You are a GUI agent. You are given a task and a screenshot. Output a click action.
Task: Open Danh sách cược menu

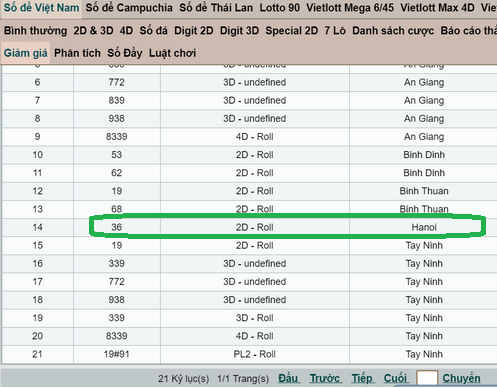(x=393, y=31)
